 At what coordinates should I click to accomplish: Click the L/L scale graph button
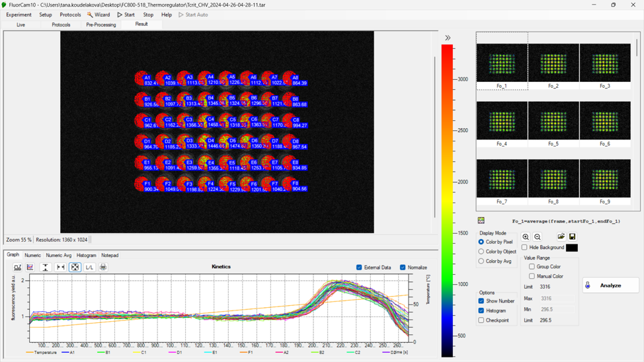[89, 268]
